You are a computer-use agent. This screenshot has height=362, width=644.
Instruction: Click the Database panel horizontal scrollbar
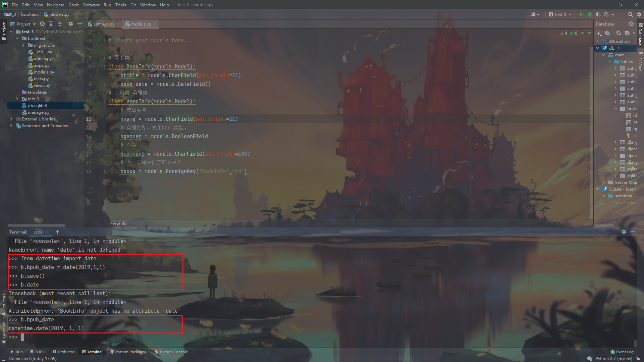(604, 225)
